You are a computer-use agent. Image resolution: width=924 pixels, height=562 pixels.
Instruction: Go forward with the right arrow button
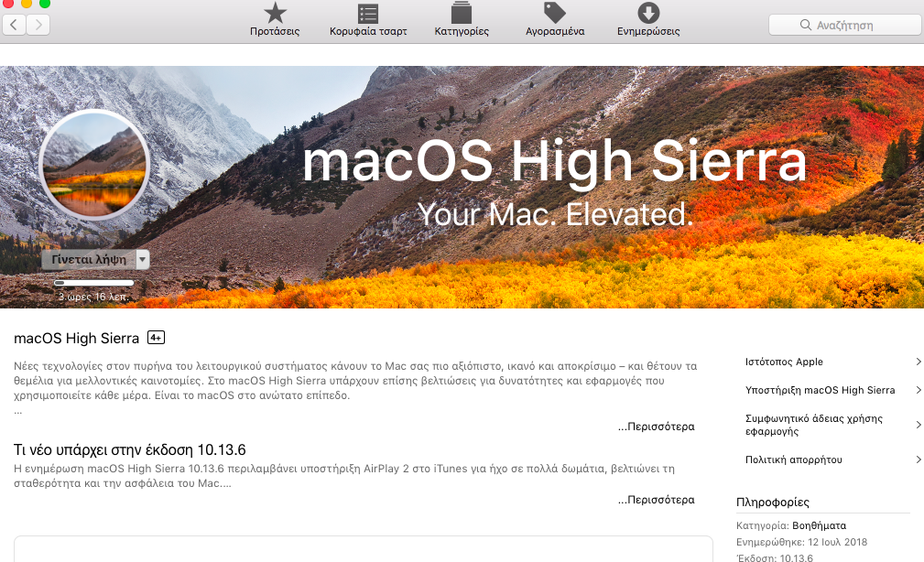click(38, 25)
